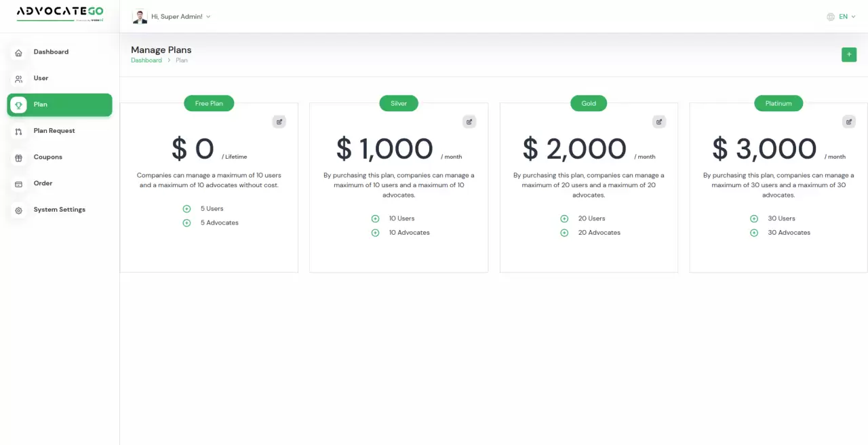
Task: Edit the Free Plan card
Action: (279, 121)
